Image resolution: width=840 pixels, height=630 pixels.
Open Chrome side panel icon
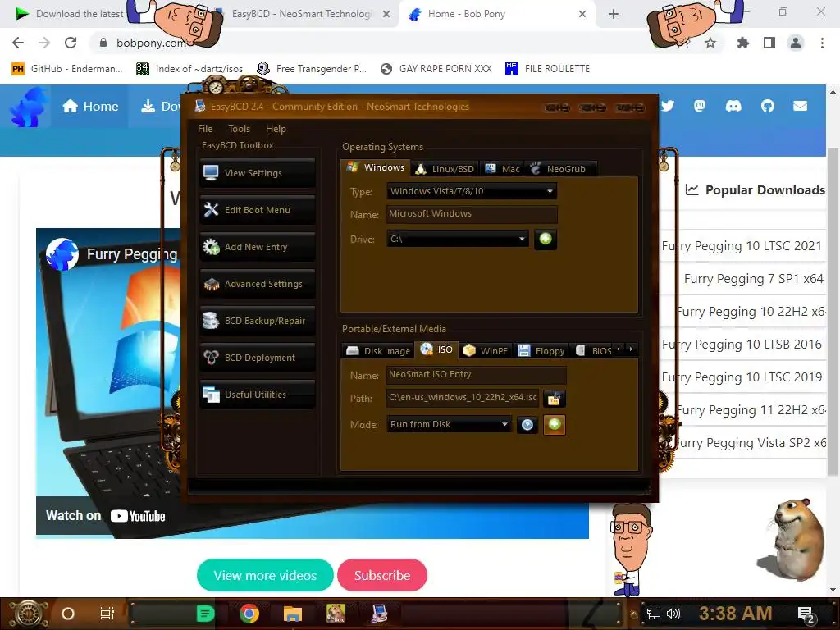769,43
